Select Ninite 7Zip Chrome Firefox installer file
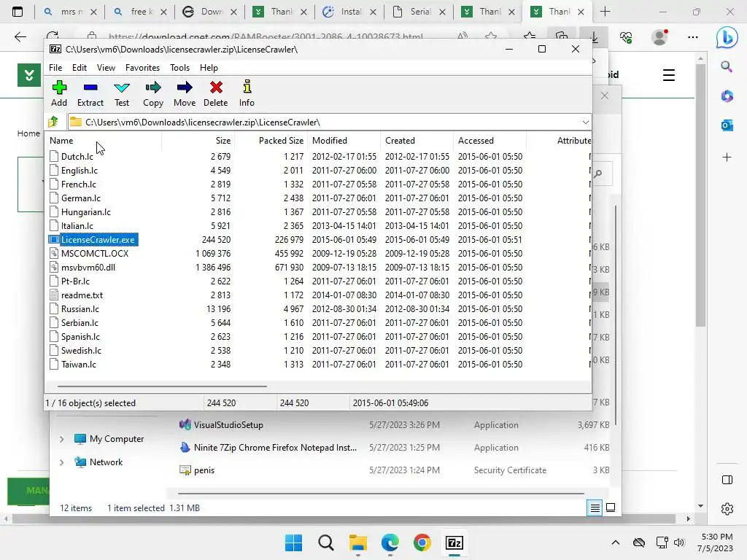This screenshot has height=560, width=747. [275, 447]
